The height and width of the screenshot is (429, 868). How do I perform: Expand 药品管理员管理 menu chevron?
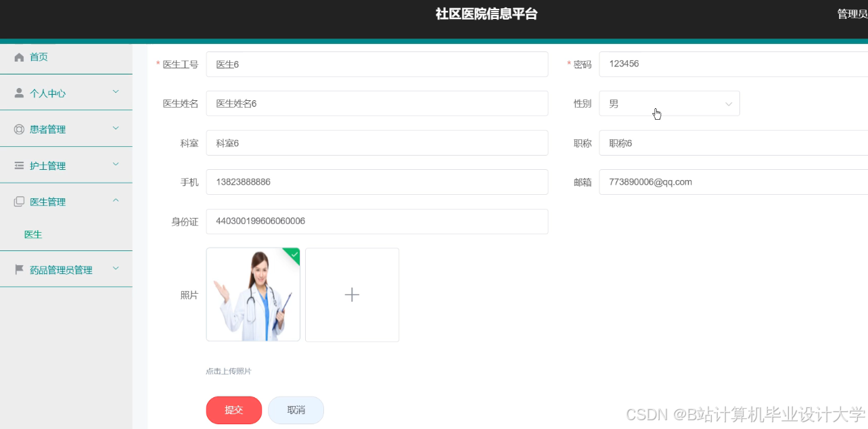[x=116, y=269]
